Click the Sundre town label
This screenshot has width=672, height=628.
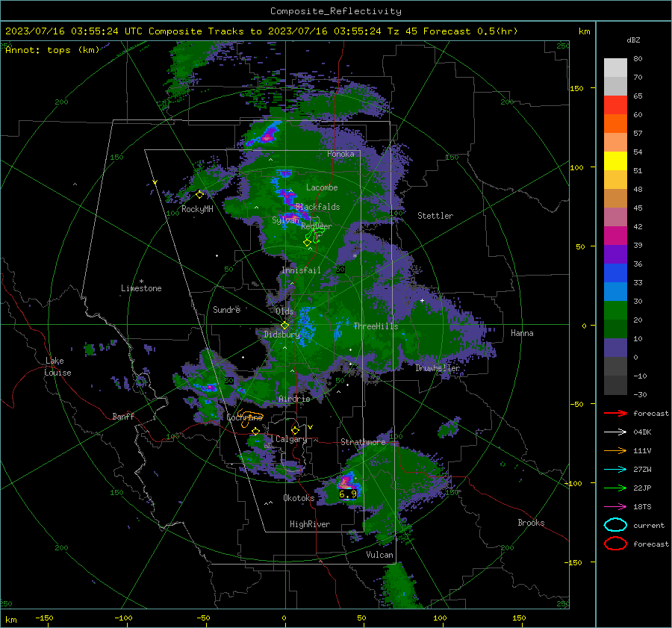tap(226, 310)
